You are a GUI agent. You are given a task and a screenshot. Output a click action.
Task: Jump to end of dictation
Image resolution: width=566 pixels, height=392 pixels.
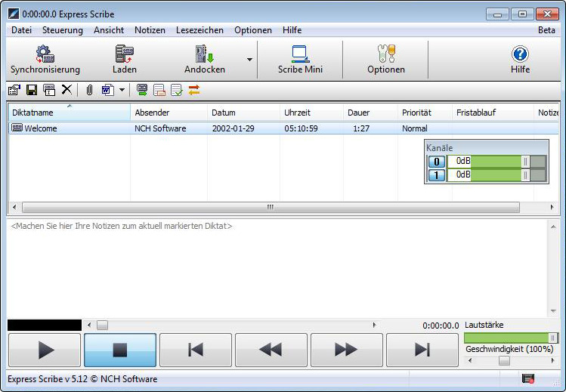(x=422, y=350)
